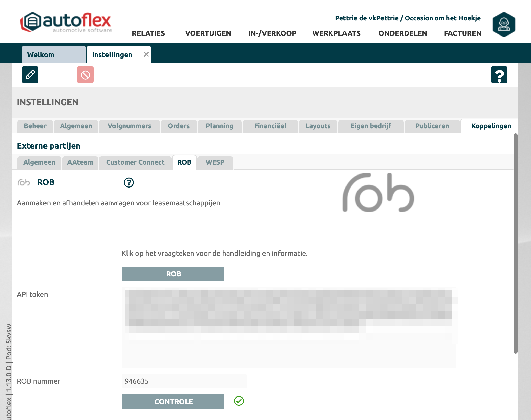Click the red cancel icon

click(85, 75)
